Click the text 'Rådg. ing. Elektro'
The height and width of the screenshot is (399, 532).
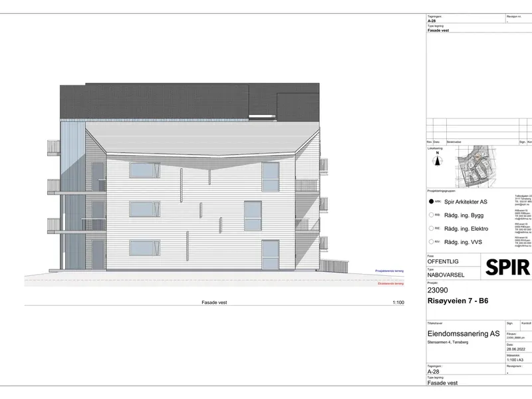[466, 229]
